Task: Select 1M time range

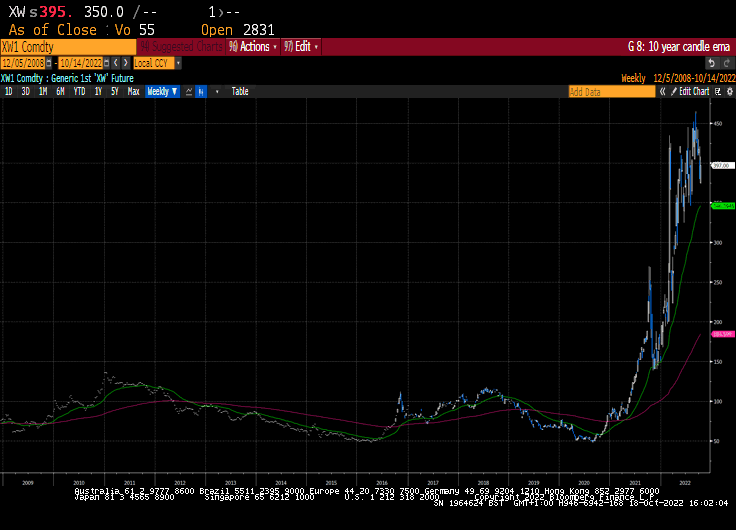Action: tap(43, 92)
